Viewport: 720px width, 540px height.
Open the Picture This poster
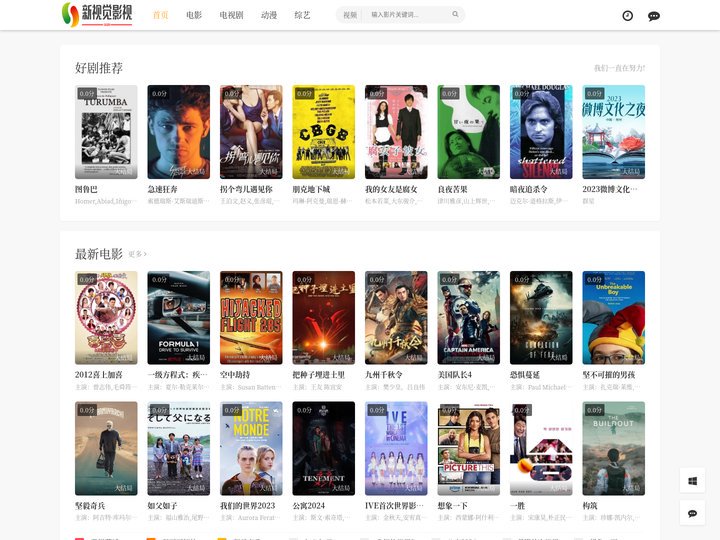point(469,449)
